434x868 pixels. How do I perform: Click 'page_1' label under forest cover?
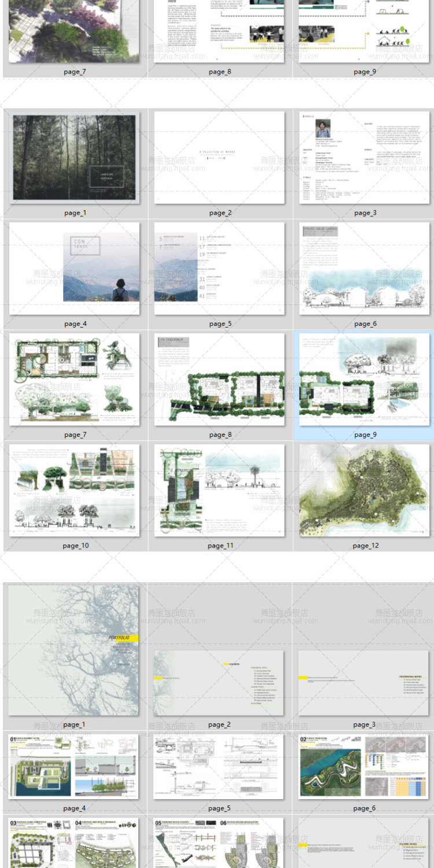pyautogui.click(x=75, y=213)
